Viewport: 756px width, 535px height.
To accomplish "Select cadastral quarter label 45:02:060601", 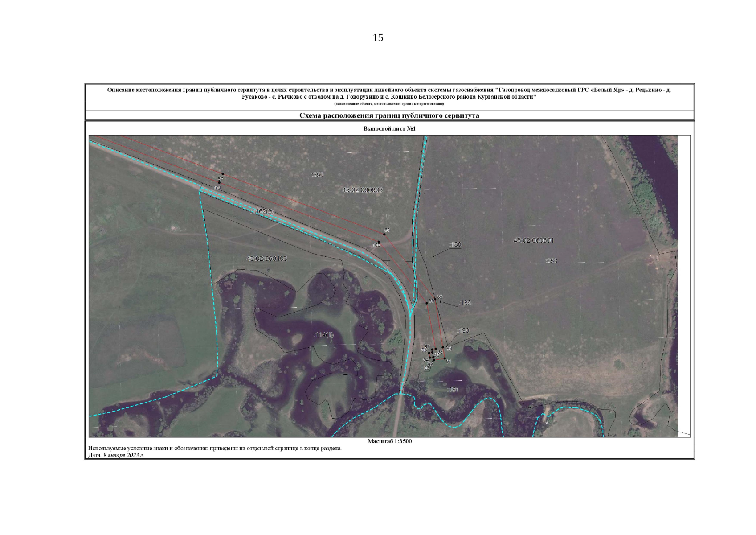I will pyautogui.click(x=533, y=240).
